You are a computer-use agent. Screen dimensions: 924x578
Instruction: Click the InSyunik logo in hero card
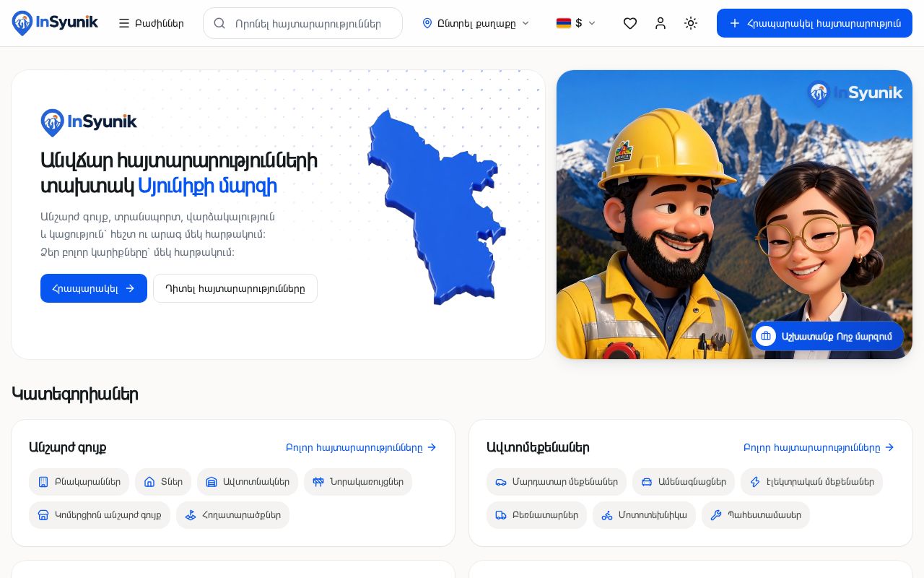click(89, 123)
